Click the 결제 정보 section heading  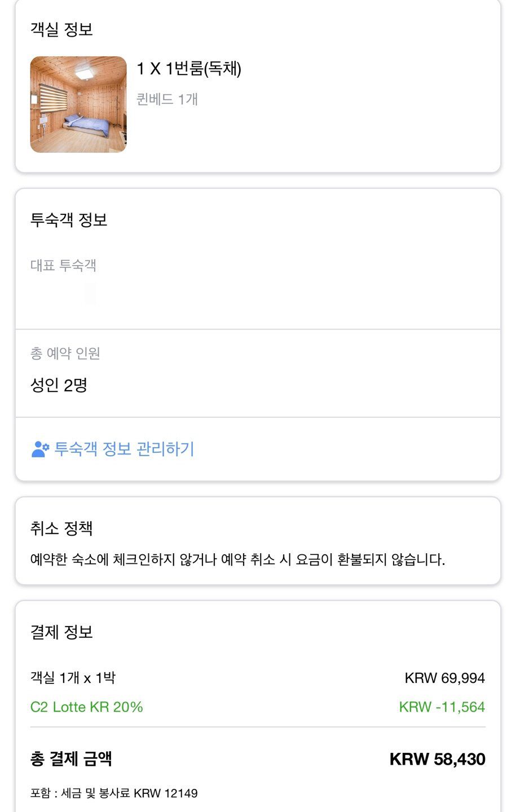click(61, 632)
